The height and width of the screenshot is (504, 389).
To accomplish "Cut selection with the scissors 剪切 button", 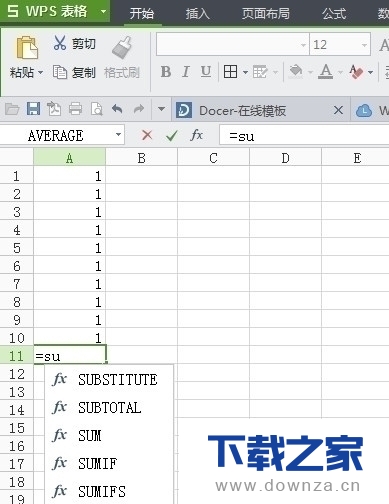I will click(74, 43).
